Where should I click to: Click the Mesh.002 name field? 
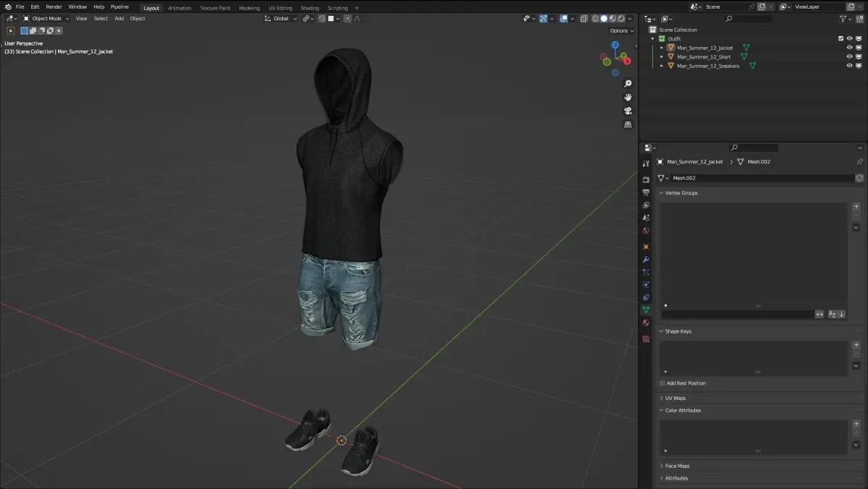tap(761, 178)
